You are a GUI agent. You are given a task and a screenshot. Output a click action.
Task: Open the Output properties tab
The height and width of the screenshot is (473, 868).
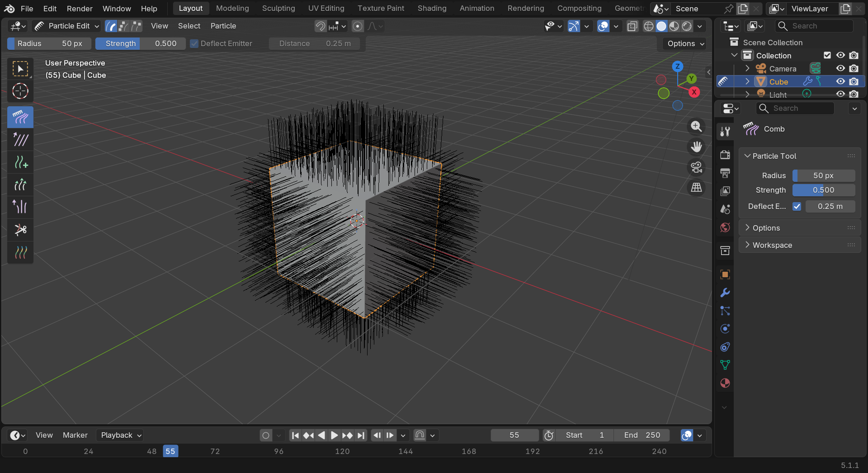725,173
